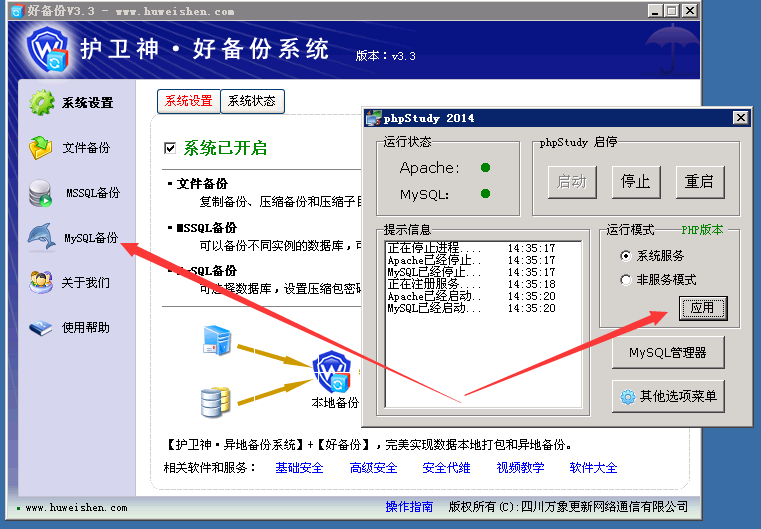Viewport: 761px width, 529px height.
Task: Open the 安全代维 link
Action: point(446,468)
